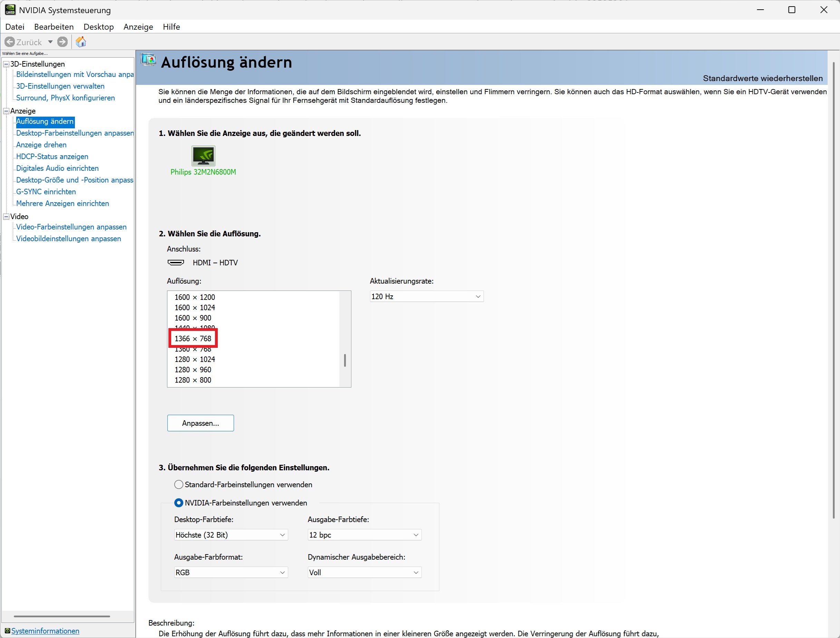Screen dimensions: 840x638
Task: Select Standard-Farbeinstellungen verwenden radio button
Action: pos(178,484)
